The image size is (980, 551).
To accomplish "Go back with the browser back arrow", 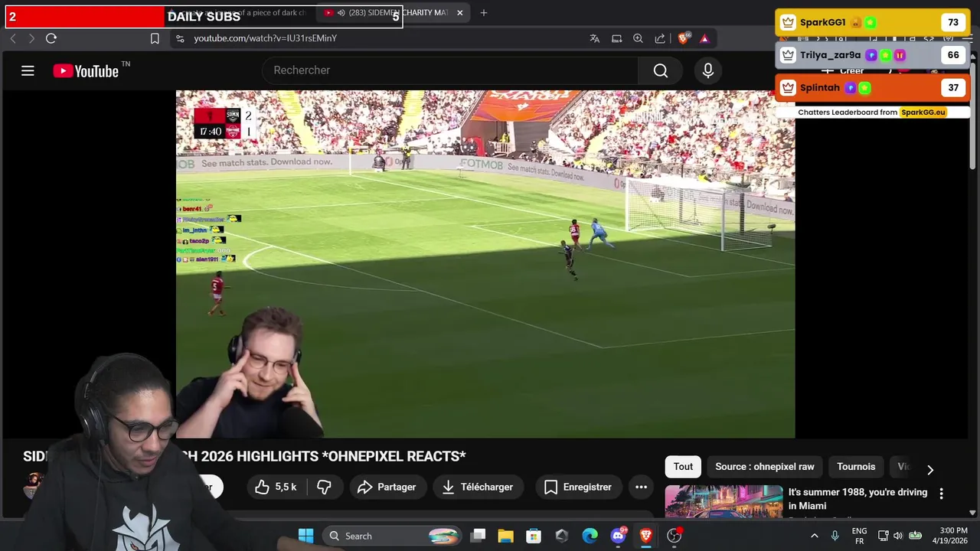I will [x=13, y=38].
